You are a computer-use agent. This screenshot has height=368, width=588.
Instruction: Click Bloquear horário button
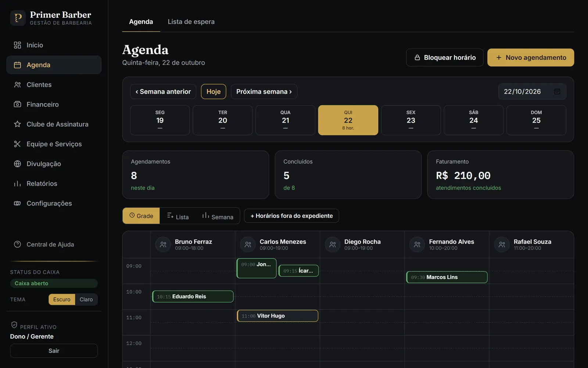click(x=445, y=57)
